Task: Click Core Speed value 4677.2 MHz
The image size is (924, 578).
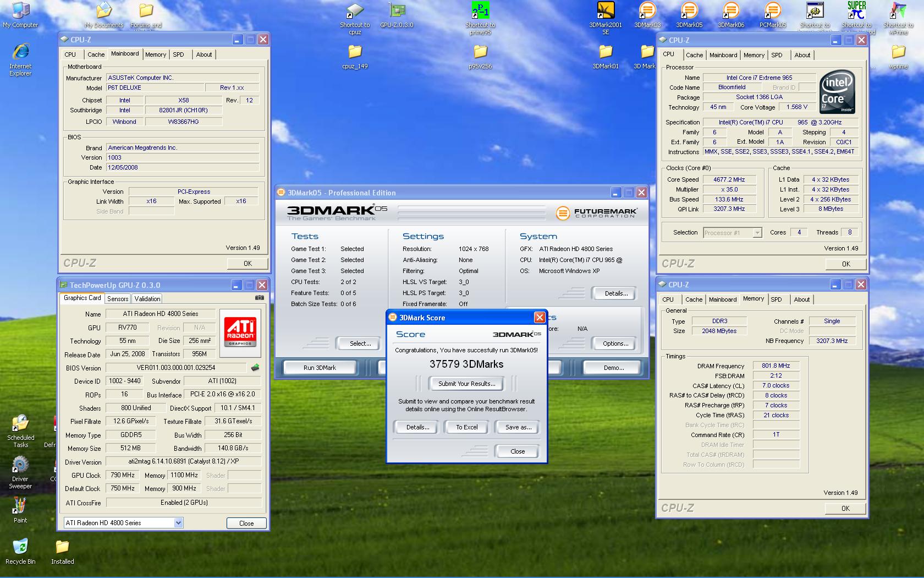Action: point(729,179)
